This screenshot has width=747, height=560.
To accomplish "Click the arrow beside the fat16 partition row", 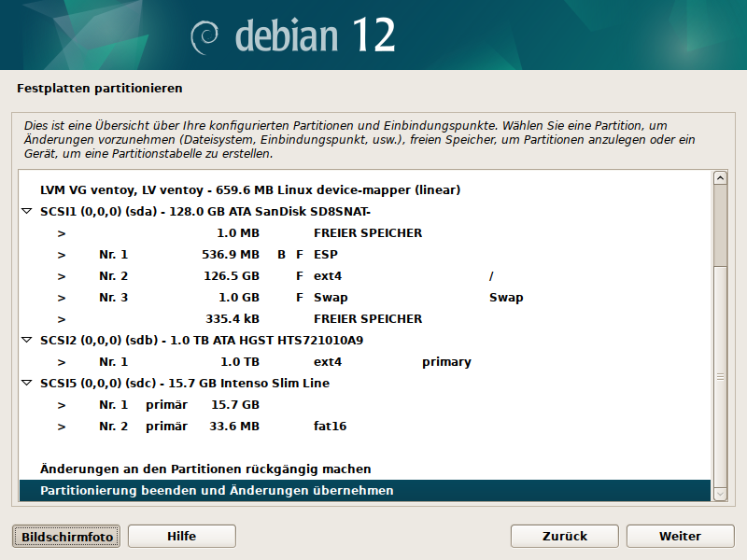I will point(62,427).
